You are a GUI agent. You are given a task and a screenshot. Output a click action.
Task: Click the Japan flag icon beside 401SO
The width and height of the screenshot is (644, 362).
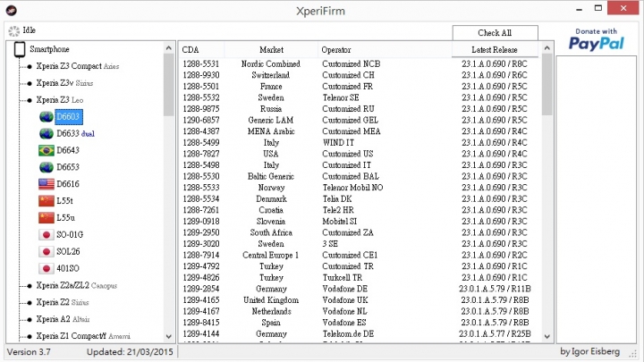(x=47, y=268)
